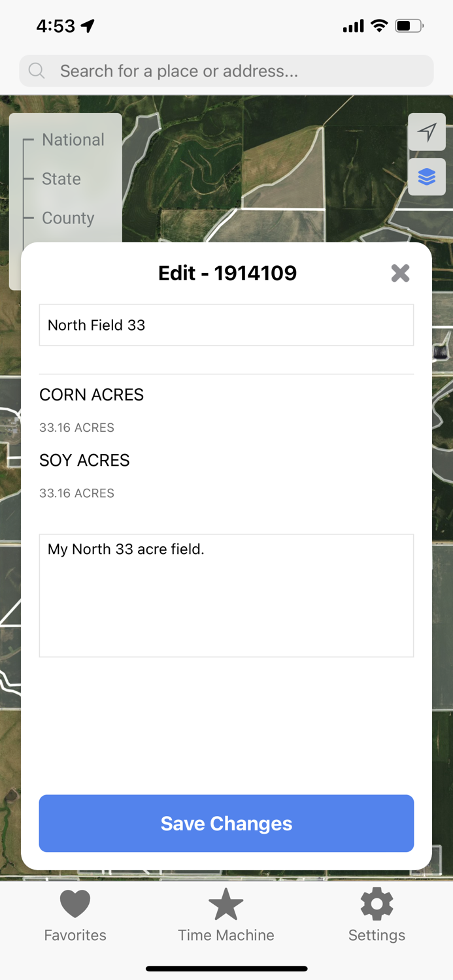Tap the Time Machine star icon
Viewport: 453px width, 980px height.
(x=226, y=904)
